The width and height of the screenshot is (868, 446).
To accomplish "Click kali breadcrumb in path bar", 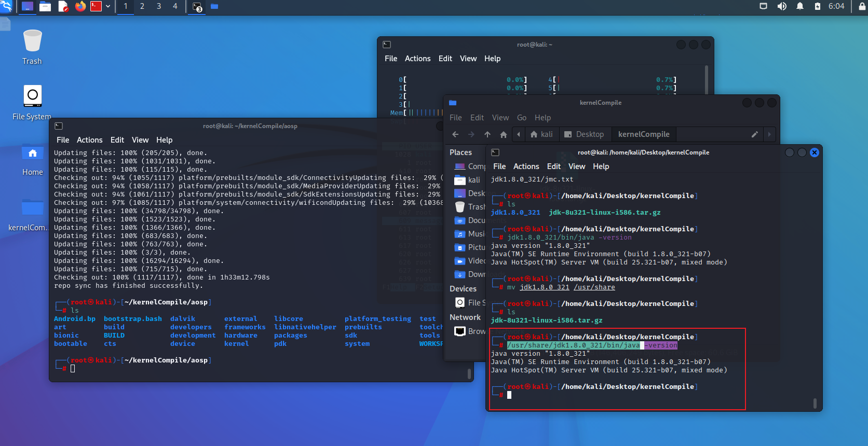I will tap(541, 134).
